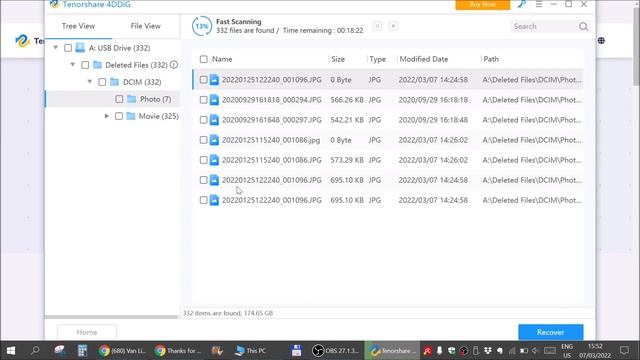Click the Deleted Files folder icon
This screenshot has width=640, height=360.
(97, 65)
